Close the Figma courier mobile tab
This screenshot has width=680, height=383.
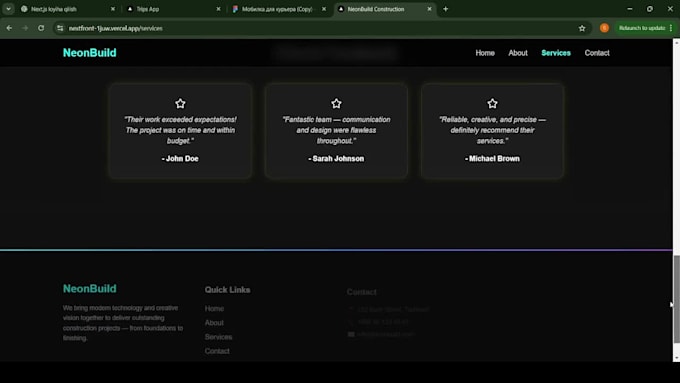point(324,9)
